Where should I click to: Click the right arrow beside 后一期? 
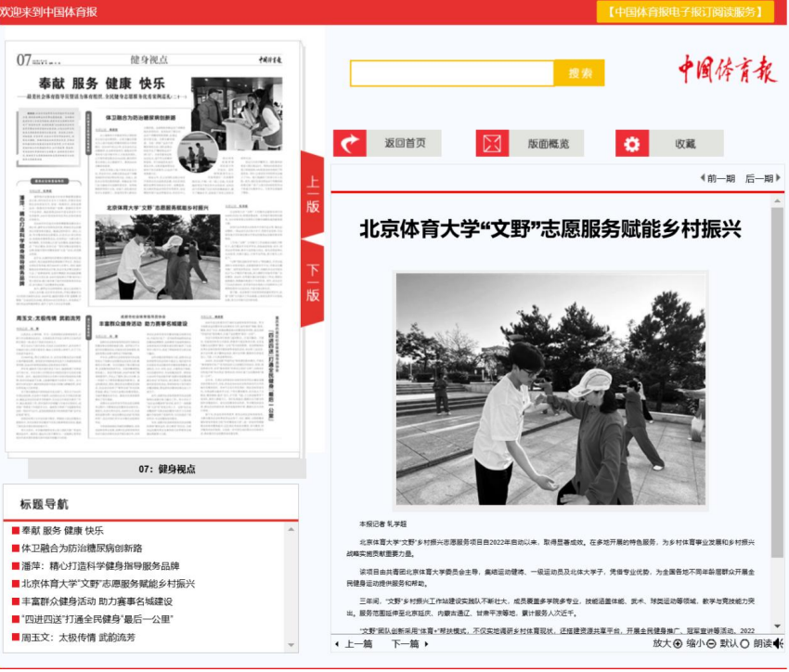tap(778, 178)
